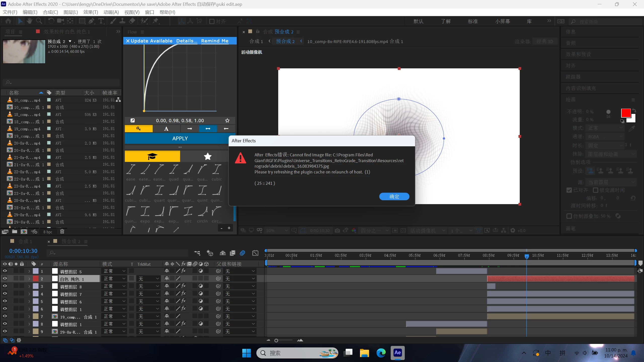Hide layer 调整图层 5 with the eye icon
The width and height of the screenshot is (644, 362).
pos(5,271)
